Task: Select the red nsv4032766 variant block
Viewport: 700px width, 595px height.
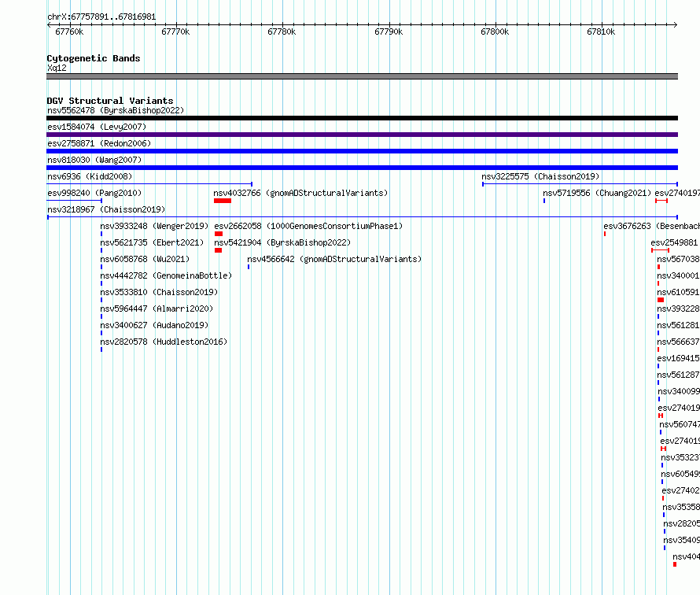Action: tap(223, 201)
